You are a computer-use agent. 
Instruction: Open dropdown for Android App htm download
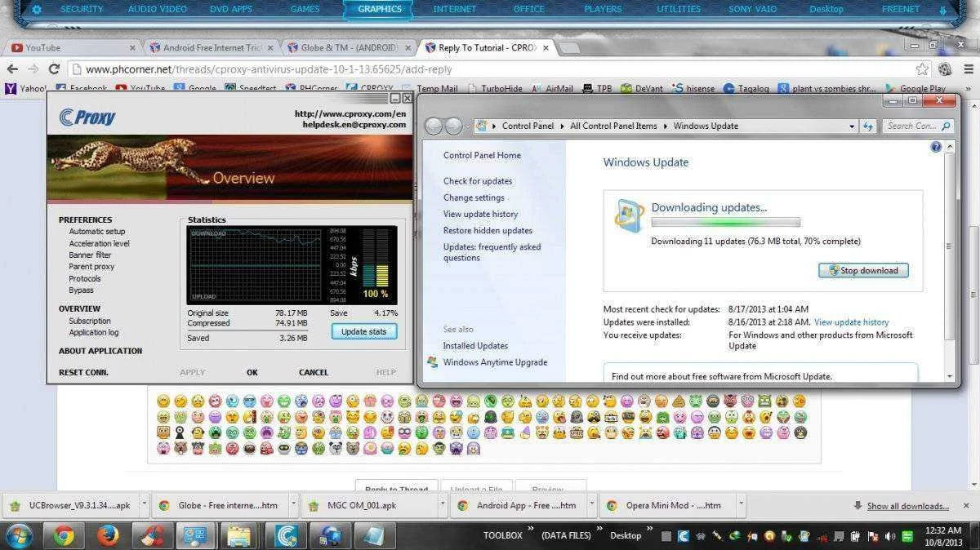pos(590,504)
